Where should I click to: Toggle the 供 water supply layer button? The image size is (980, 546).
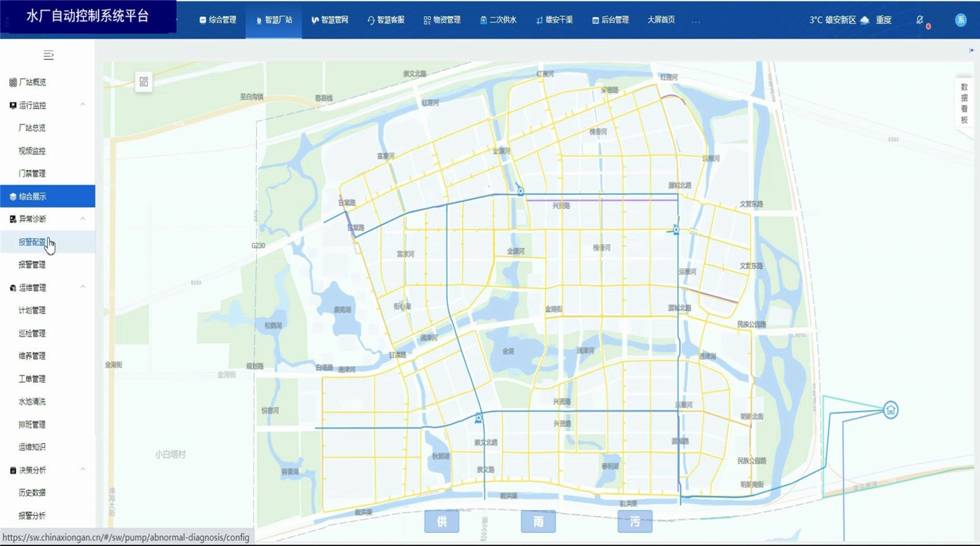(442, 521)
